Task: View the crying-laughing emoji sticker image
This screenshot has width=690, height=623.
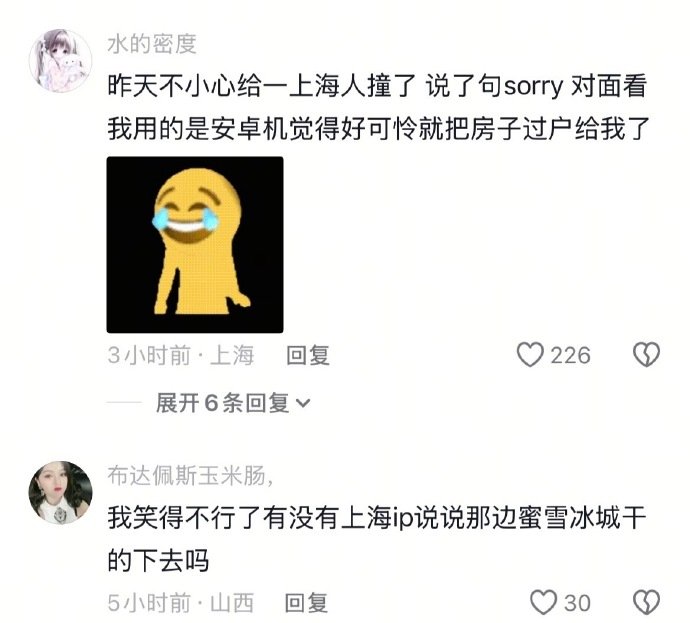Action: click(195, 245)
